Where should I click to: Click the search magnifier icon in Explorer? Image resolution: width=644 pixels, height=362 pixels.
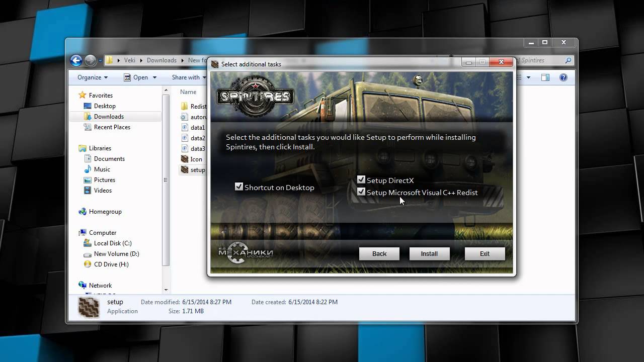coord(568,60)
